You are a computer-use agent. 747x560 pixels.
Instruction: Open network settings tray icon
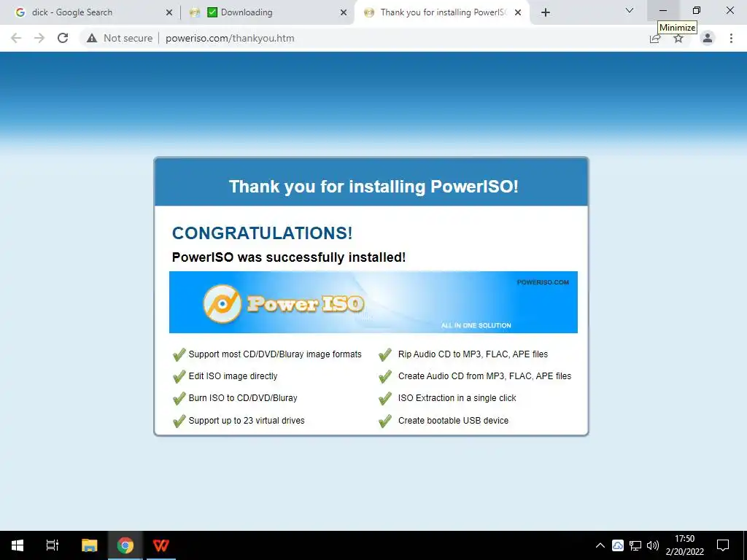[635, 545]
